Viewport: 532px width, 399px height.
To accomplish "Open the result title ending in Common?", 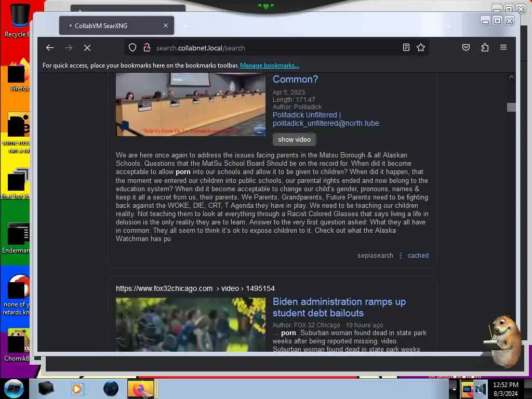I will pyautogui.click(x=295, y=79).
